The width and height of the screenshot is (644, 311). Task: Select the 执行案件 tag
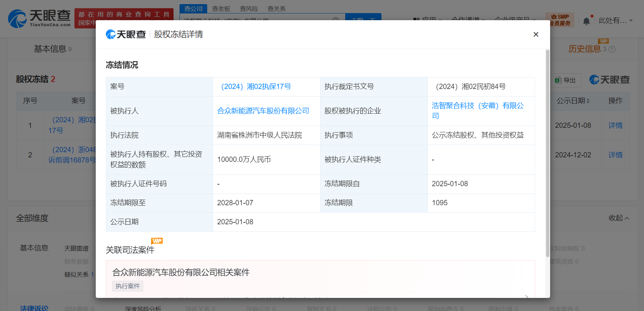[128, 286]
